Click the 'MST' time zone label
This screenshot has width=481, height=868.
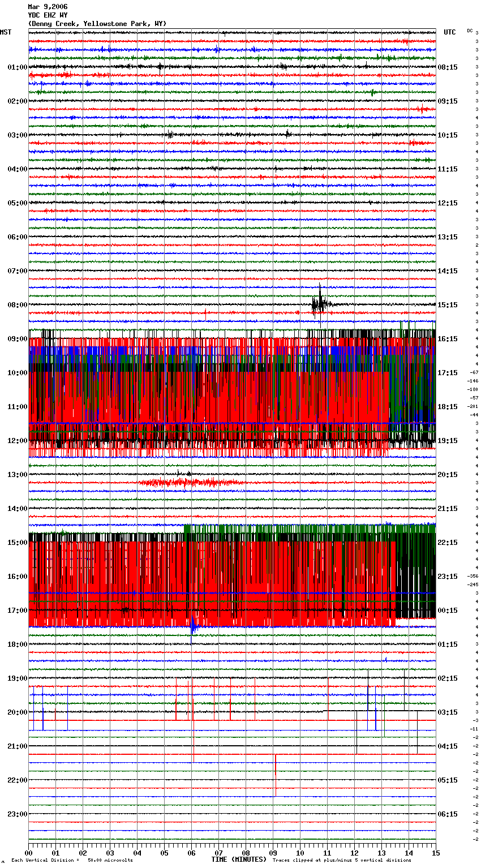click(6, 32)
